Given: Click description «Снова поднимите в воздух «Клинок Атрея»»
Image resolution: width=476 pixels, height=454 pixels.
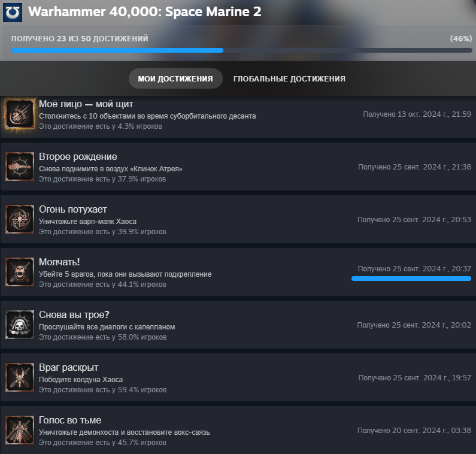Looking at the screenshot, I should 111,169.
